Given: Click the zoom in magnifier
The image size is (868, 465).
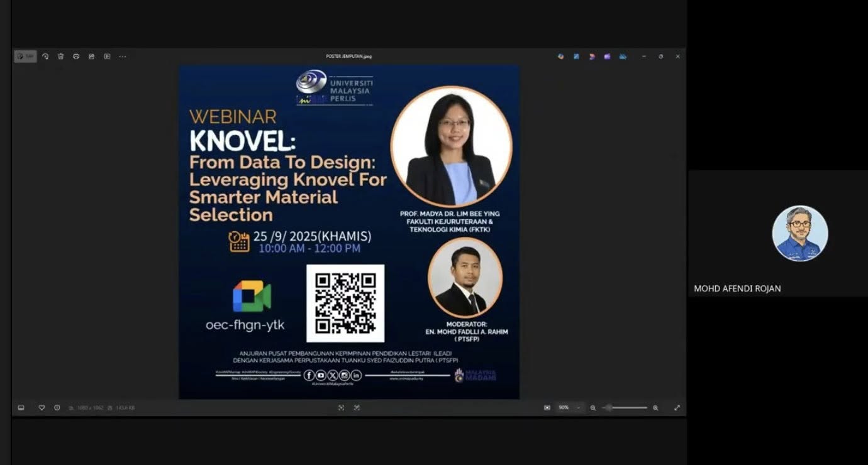Looking at the screenshot, I should click(x=655, y=408).
